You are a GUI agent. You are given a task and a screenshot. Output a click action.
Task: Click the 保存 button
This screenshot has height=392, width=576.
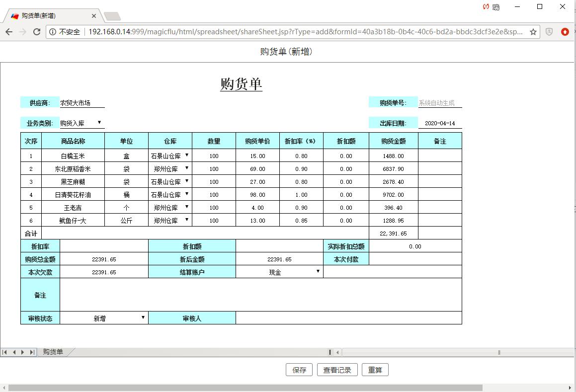point(299,370)
